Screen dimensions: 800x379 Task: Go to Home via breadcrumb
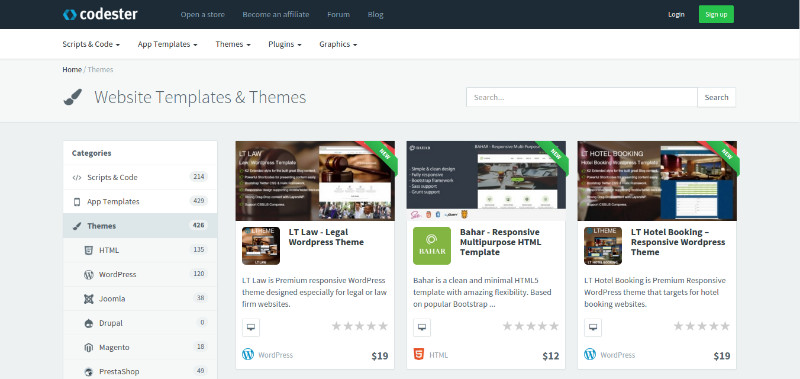point(72,69)
